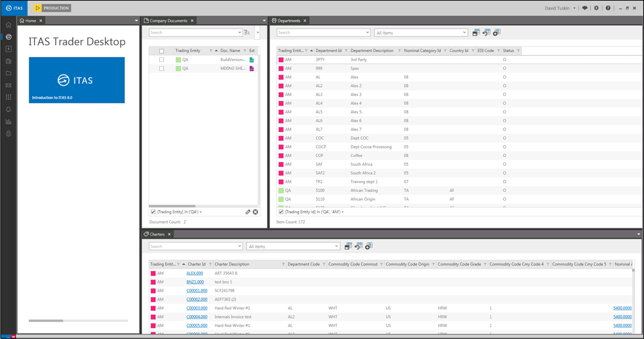Click the file type icon for MIXING SHE document
644x339 pixels.
[252, 69]
